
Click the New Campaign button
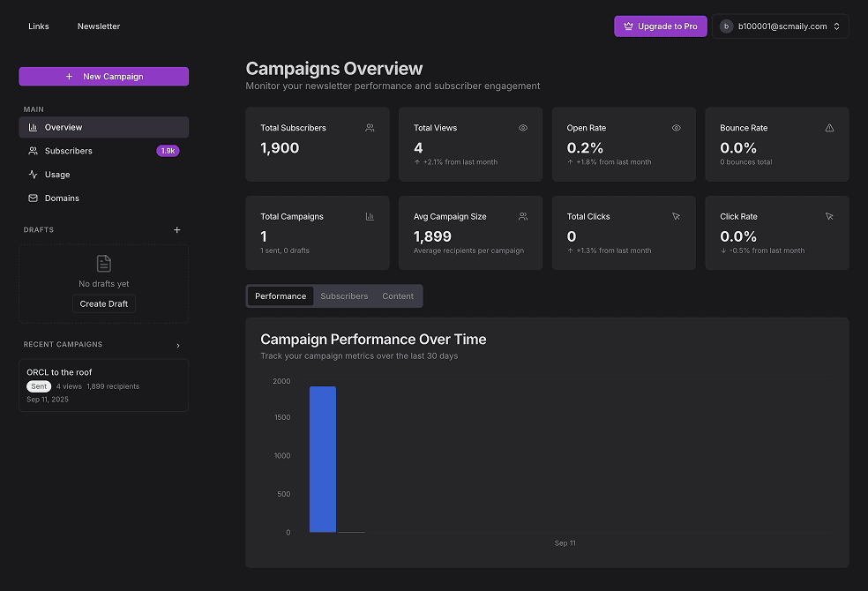(x=103, y=76)
